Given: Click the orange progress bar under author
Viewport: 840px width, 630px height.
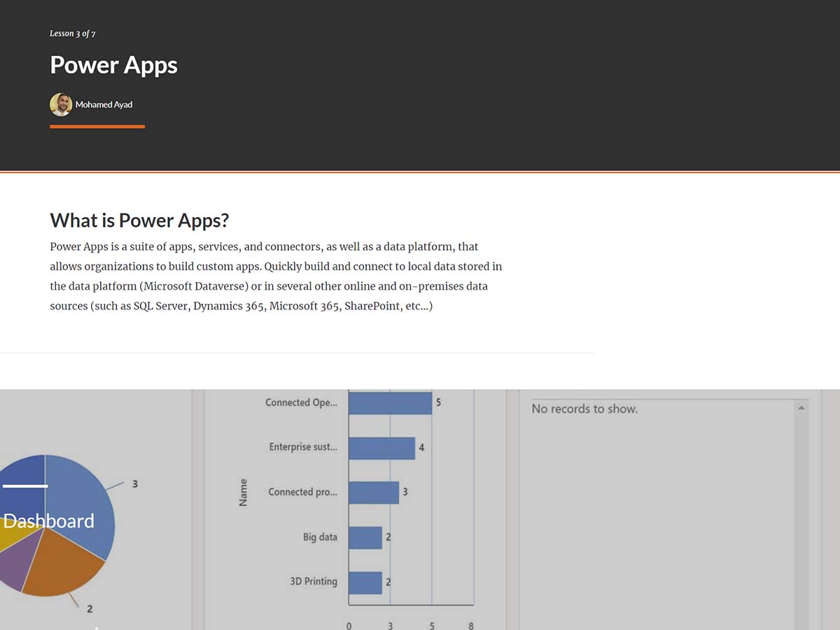Looking at the screenshot, I should 97,127.
